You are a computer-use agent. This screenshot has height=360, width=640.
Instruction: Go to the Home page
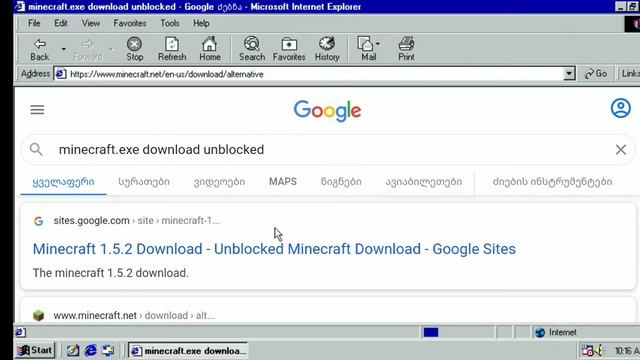coord(210,49)
